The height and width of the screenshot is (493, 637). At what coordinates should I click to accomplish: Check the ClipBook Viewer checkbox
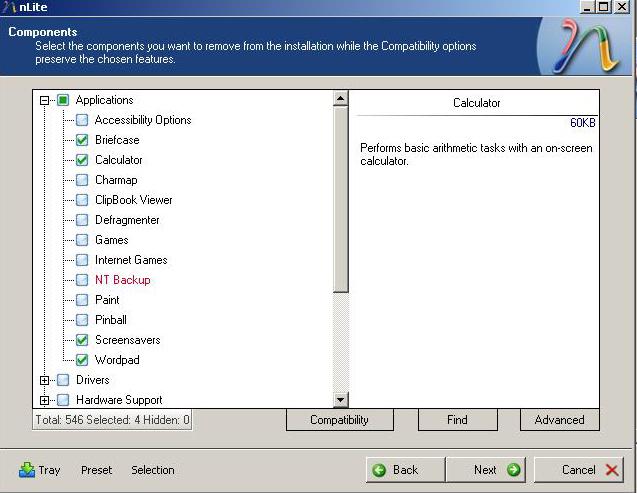click(x=82, y=200)
